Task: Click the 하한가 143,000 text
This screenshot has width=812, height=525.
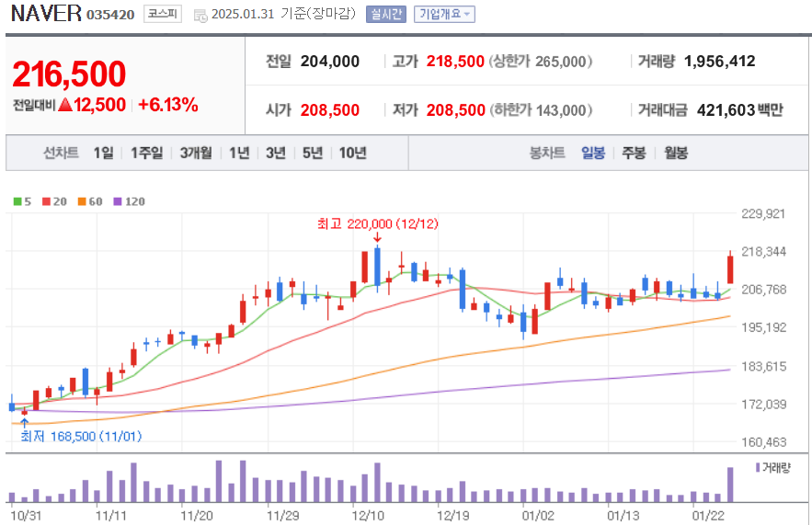Action: tap(541, 110)
